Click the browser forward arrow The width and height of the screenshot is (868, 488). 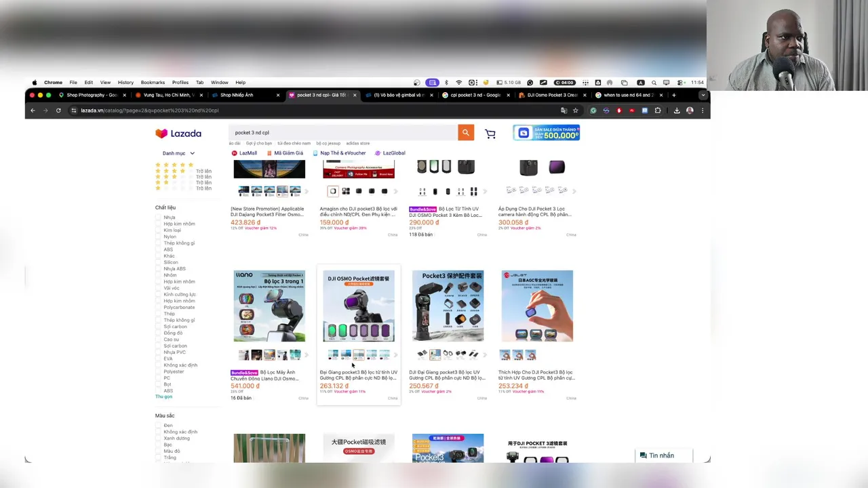[x=45, y=110]
